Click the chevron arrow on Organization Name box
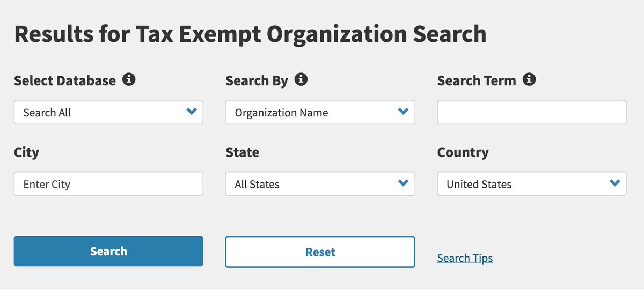Viewport: 644px width, 301px height. tap(403, 112)
